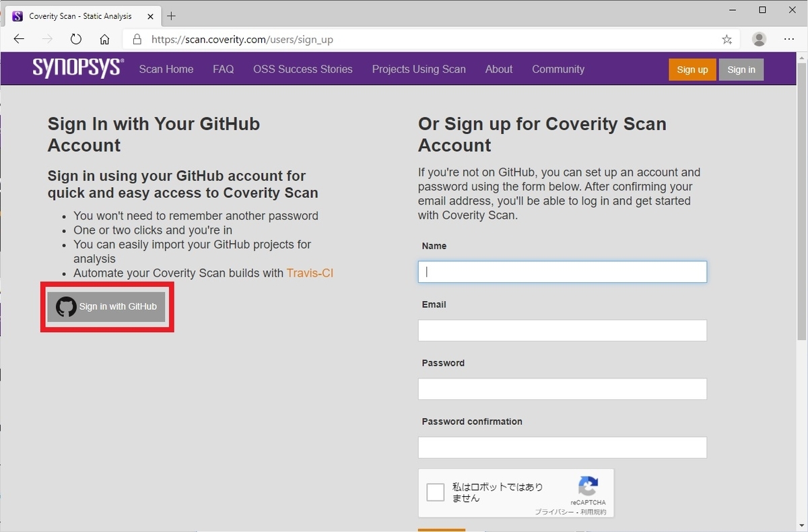Open browser settings ellipsis menu

click(790, 39)
